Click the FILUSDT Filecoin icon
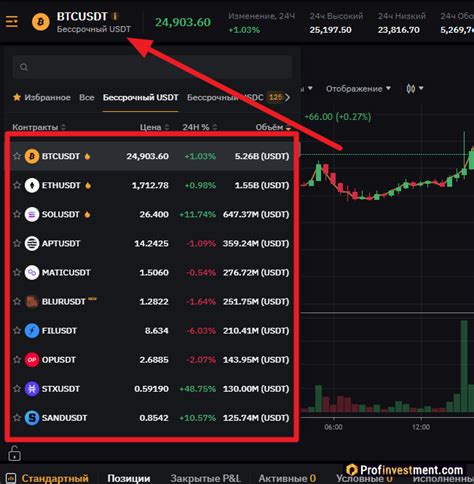Image resolution: width=474 pixels, height=484 pixels. pyautogui.click(x=32, y=331)
